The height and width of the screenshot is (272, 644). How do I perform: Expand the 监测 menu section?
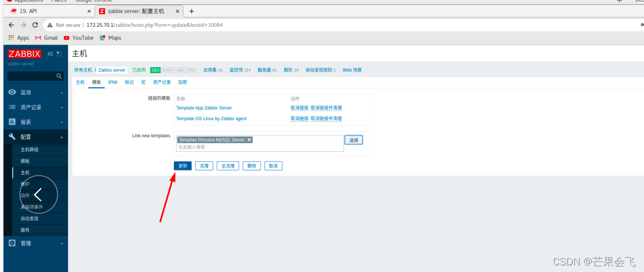click(x=62, y=93)
